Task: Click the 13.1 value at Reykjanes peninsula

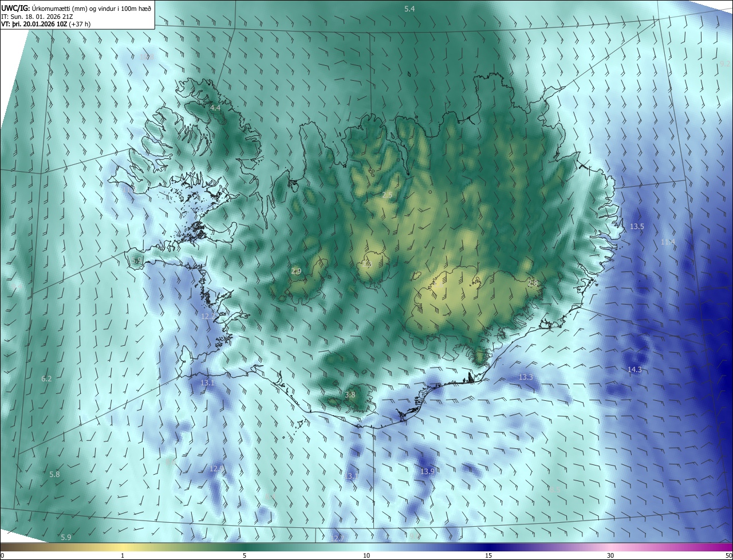Action: (x=207, y=383)
